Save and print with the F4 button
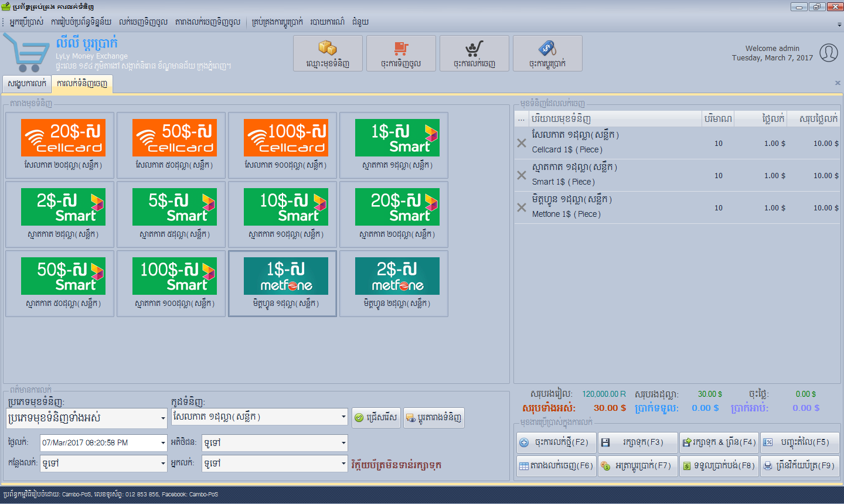844x504 pixels. (719, 442)
